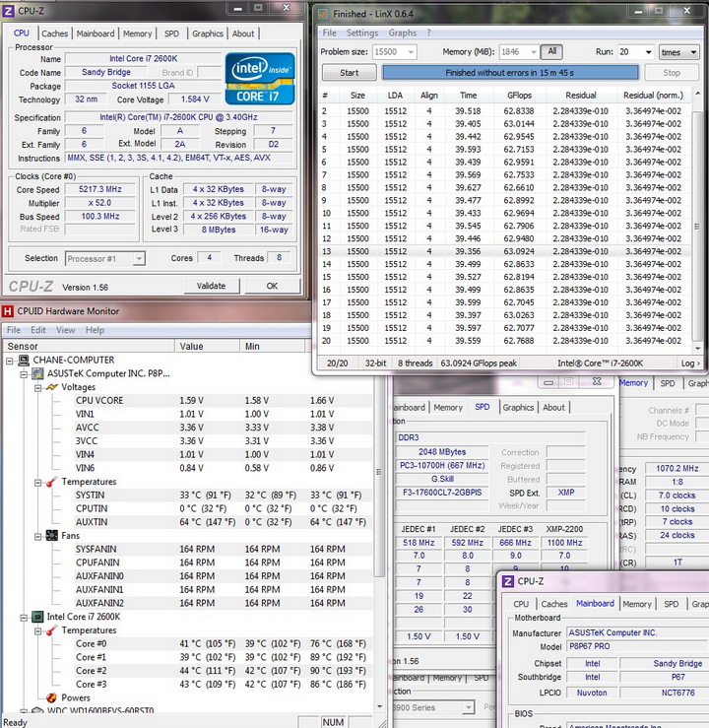
Task: Open the Memory tab in top CPU-Z
Action: pos(137,33)
